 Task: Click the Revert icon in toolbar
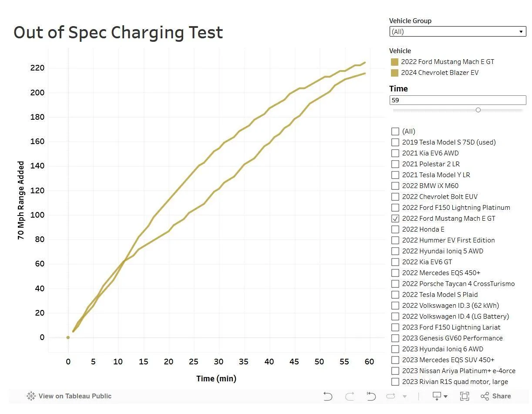click(x=371, y=396)
